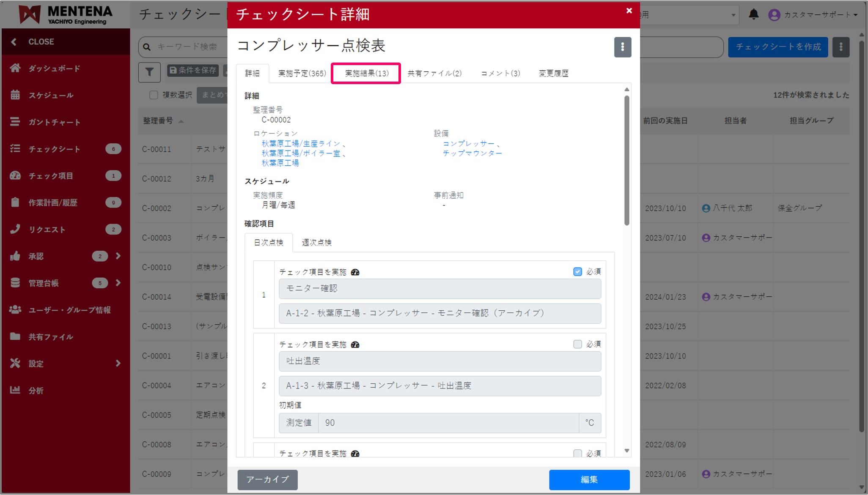Viewport: 868px width, 495px height.
Task: Select the 週次点検 tab
Action: pyautogui.click(x=316, y=243)
